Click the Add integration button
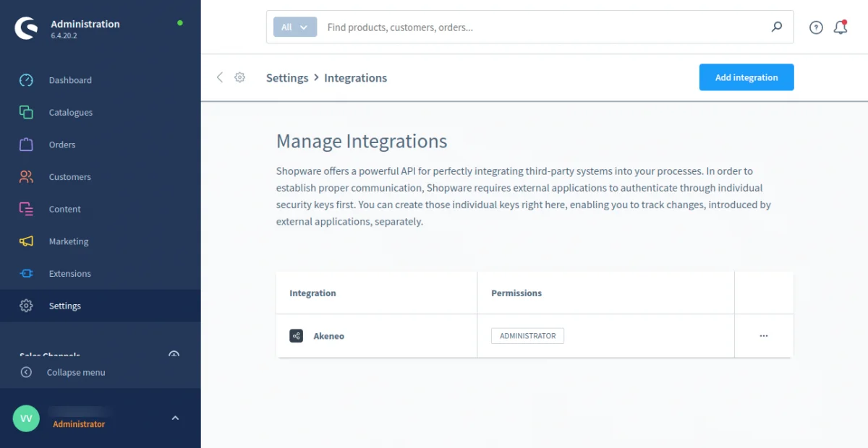This screenshot has width=868, height=448. click(x=746, y=77)
